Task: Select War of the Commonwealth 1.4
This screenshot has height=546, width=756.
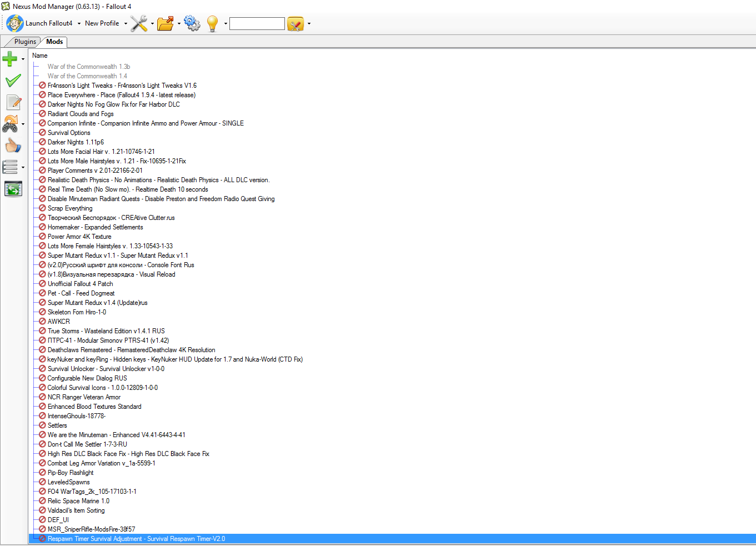Action: coord(87,76)
